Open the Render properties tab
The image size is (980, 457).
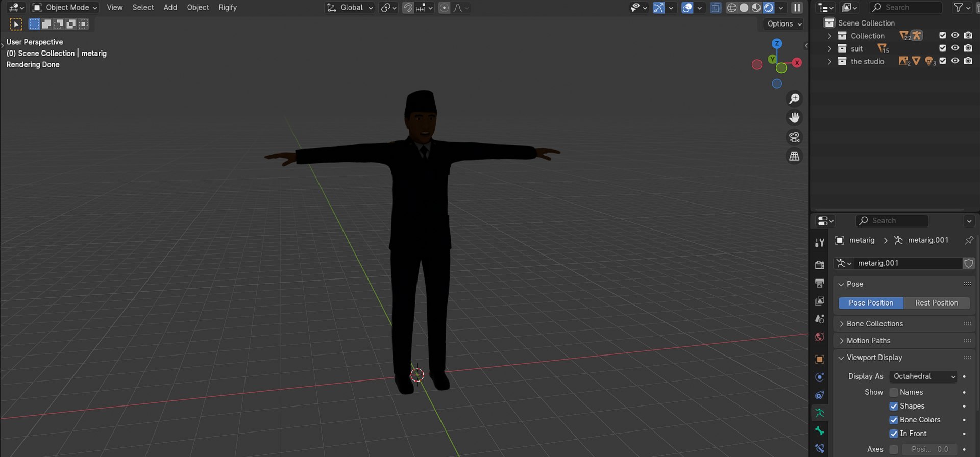(820, 265)
